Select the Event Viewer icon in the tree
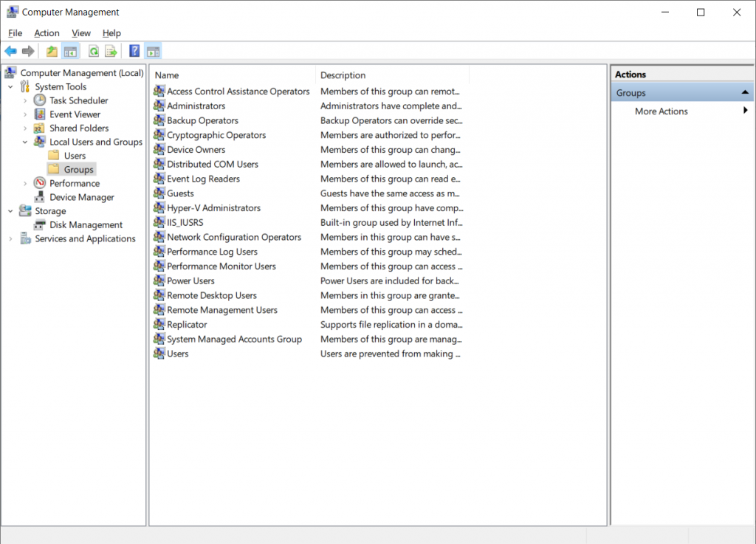The height and width of the screenshot is (544, 756). coord(40,114)
